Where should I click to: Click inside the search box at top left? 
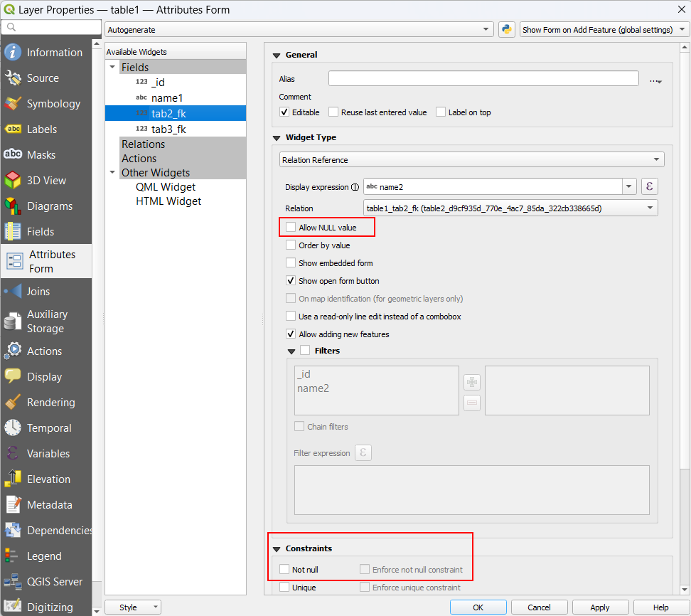51,26
